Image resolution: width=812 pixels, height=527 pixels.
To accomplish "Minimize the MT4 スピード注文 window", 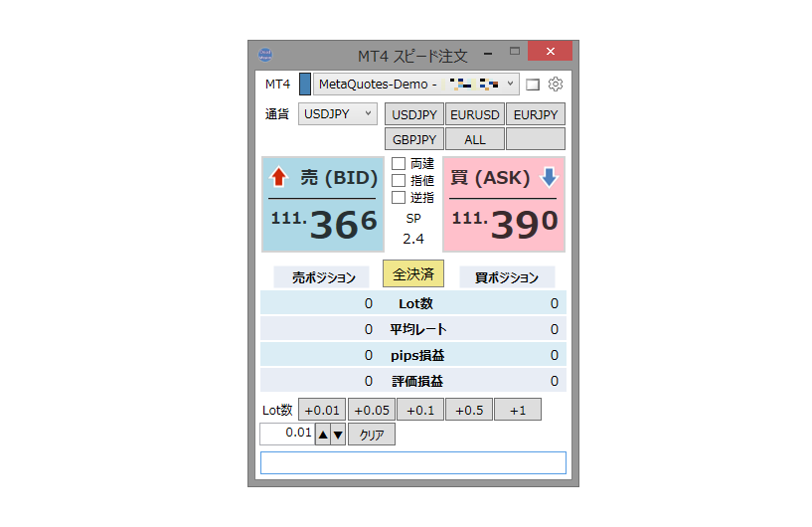I will [488, 53].
